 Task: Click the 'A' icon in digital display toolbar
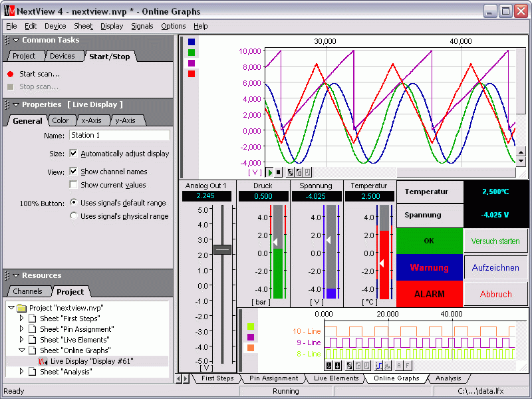tap(398, 365)
